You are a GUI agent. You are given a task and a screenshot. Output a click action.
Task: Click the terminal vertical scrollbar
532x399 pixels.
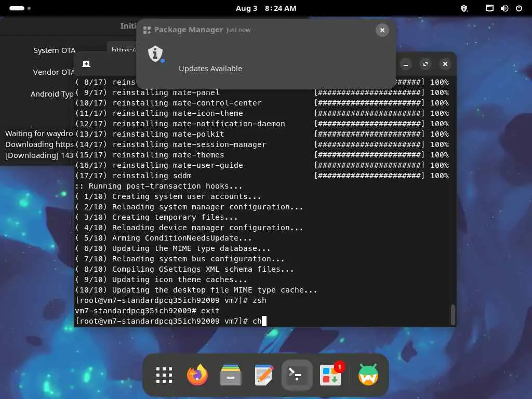point(453,314)
